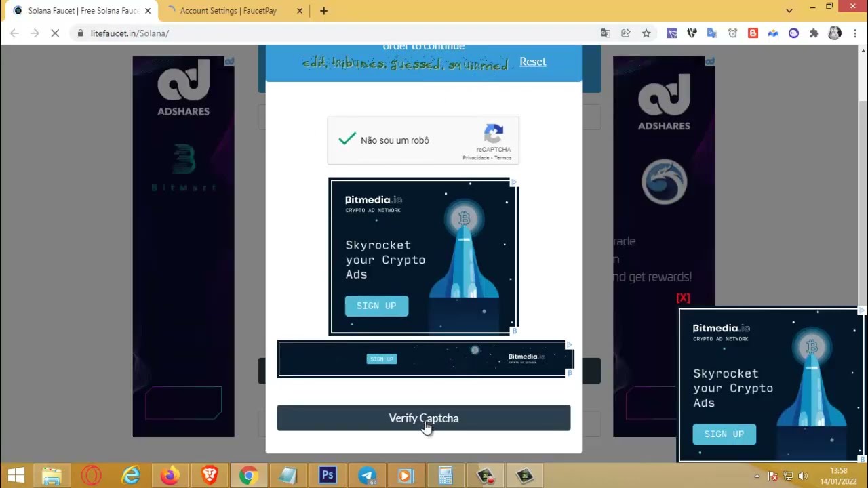Open the Action Center flag icon
The image size is (868, 488).
[772, 476]
